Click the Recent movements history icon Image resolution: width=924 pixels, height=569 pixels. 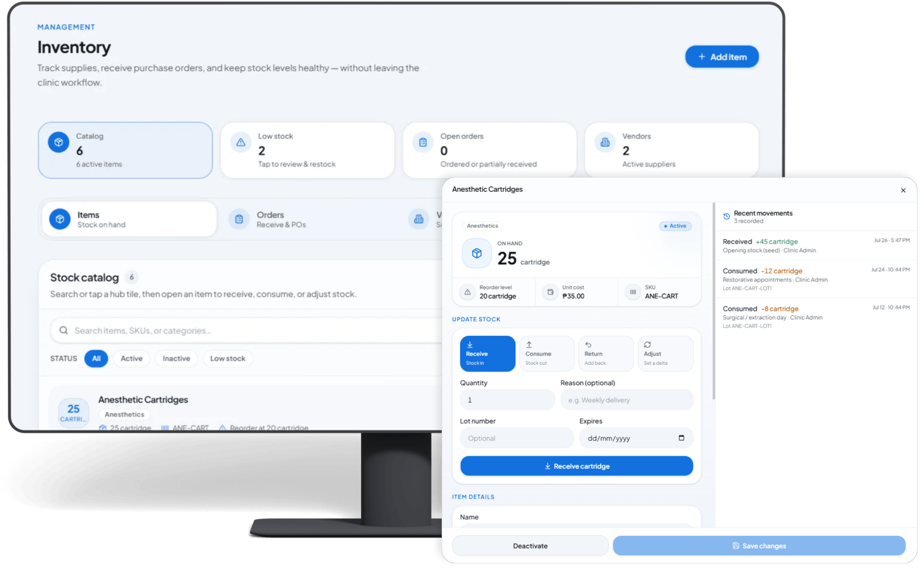point(726,216)
